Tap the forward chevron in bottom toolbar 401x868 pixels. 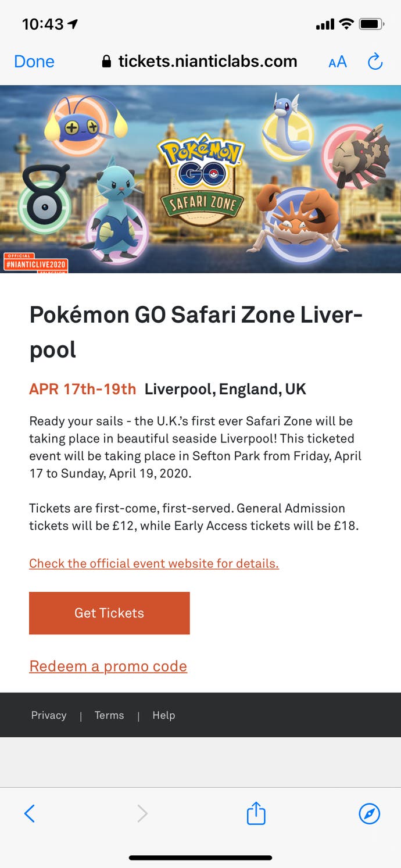(142, 813)
